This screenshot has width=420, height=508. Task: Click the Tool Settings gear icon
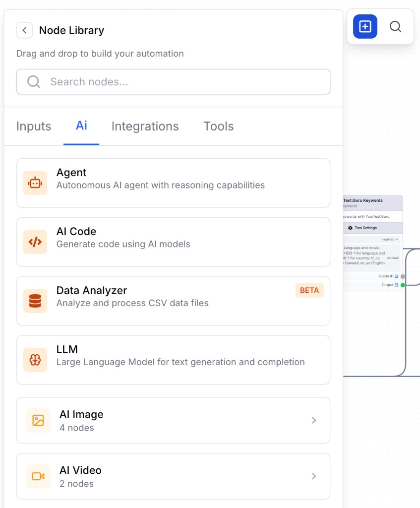click(x=350, y=228)
